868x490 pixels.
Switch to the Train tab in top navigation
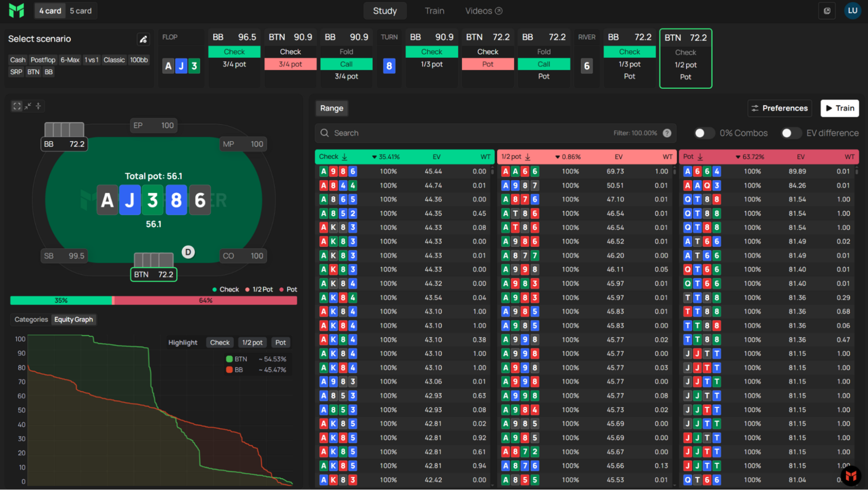pos(434,11)
